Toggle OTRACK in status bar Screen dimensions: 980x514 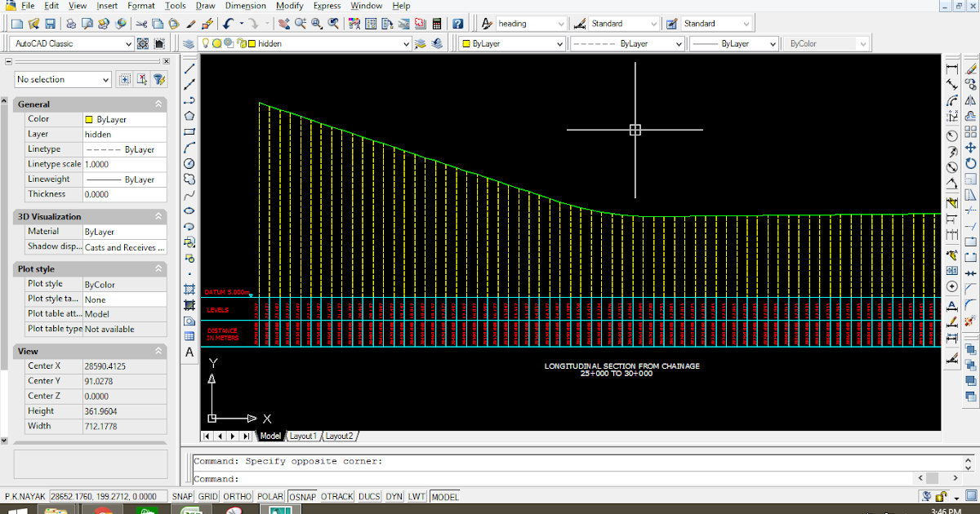point(337,496)
